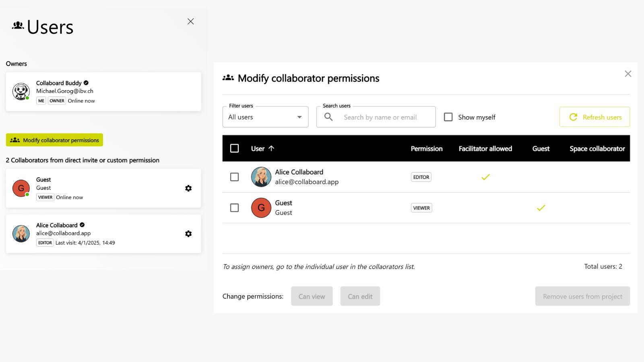
Task: Select the checkbox beside Alice Collaboard
Action: pyautogui.click(x=235, y=177)
